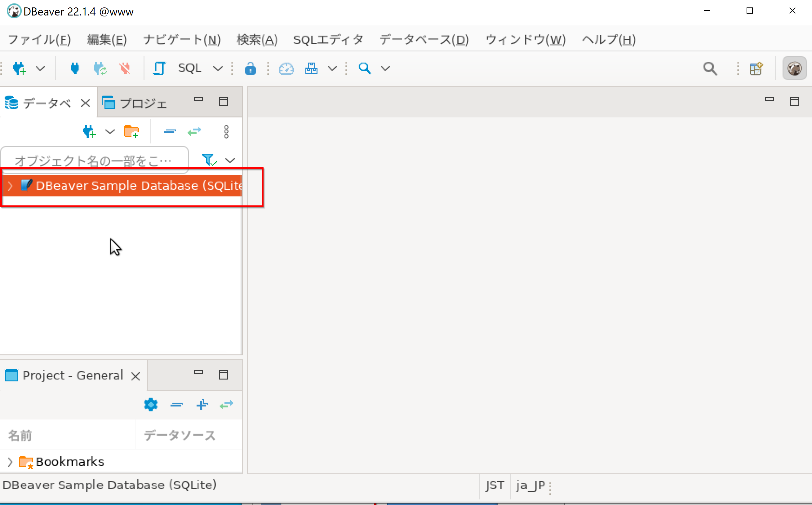The height and width of the screenshot is (505, 812).
Task: Click navigator new connection plug icon
Action: point(90,132)
